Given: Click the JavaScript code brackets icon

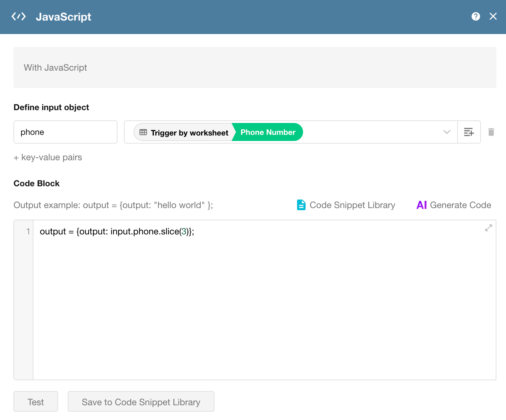Looking at the screenshot, I should tap(19, 17).
